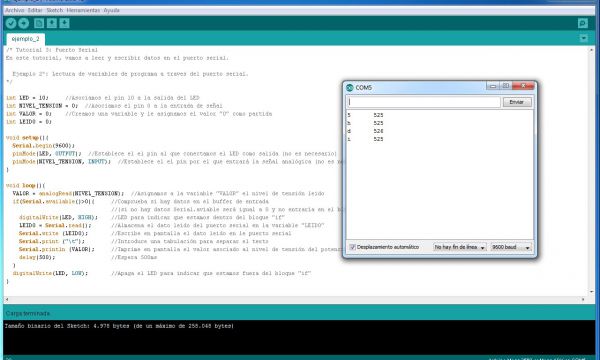This screenshot has height=360, width=600.
Task: Maximize the COM5 serial monitor window
Action: pyautogui.click(x=505, y=86)
